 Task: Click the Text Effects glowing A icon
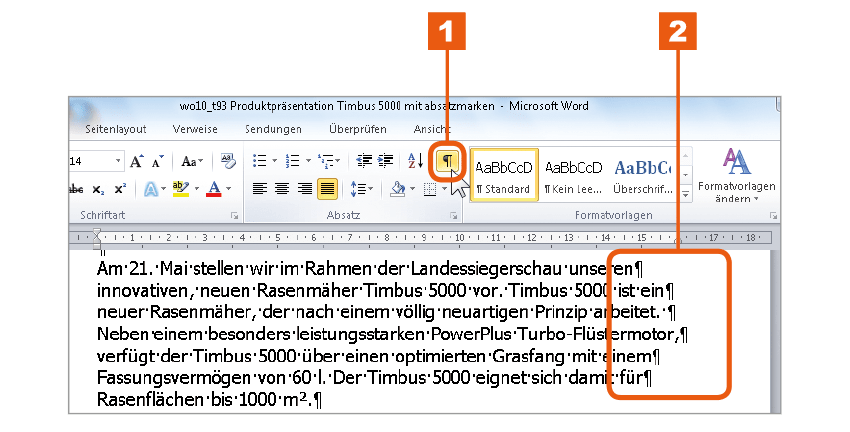point(151,189)
